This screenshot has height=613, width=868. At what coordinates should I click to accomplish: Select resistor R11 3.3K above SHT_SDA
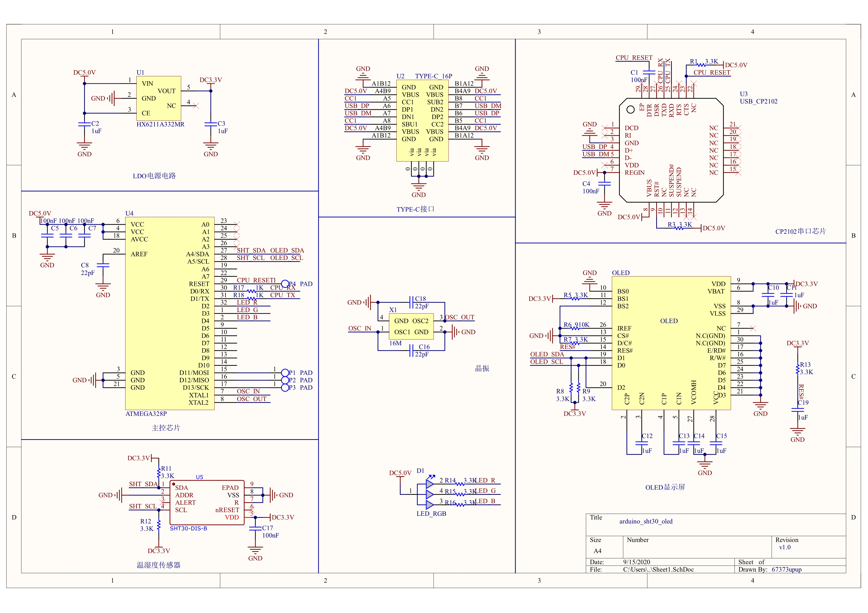click(159, 473)
